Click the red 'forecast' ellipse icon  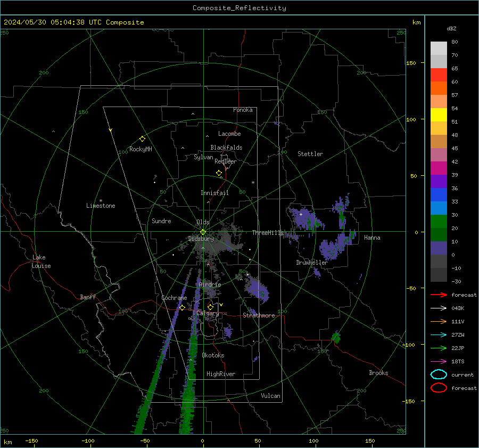(439, 388)
